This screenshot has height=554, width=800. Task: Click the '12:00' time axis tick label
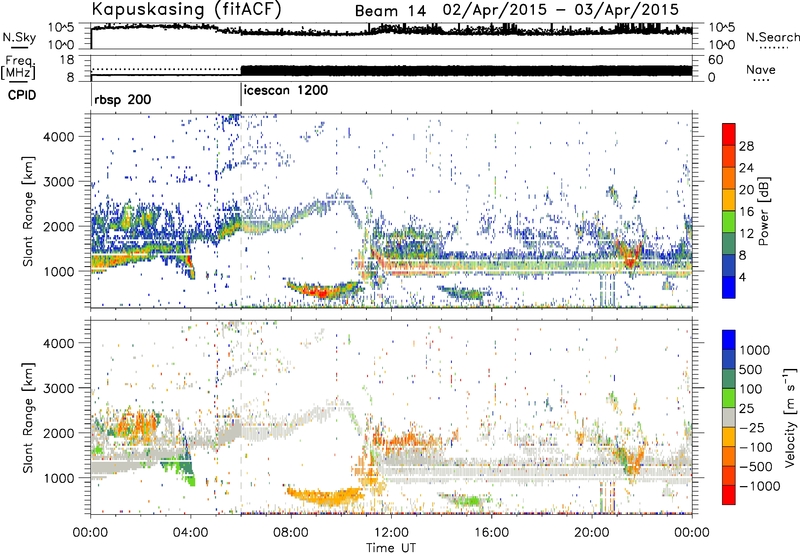[391, 533]
